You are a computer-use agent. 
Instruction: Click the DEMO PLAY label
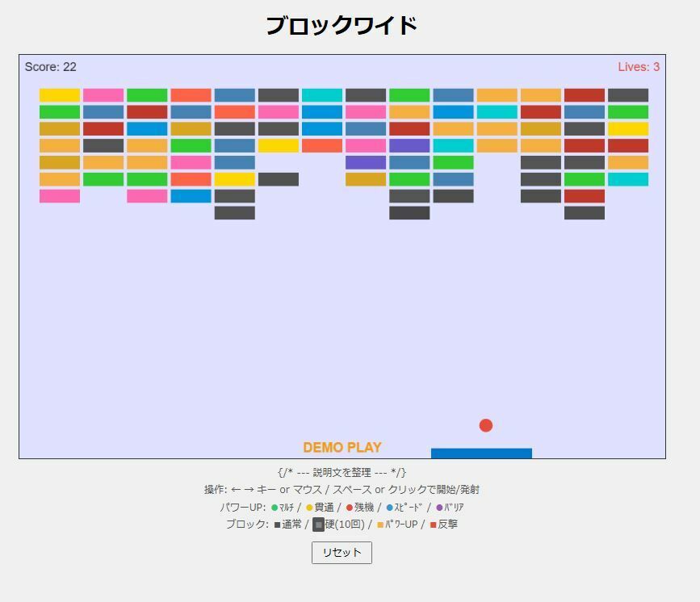(x=341, y=445)
